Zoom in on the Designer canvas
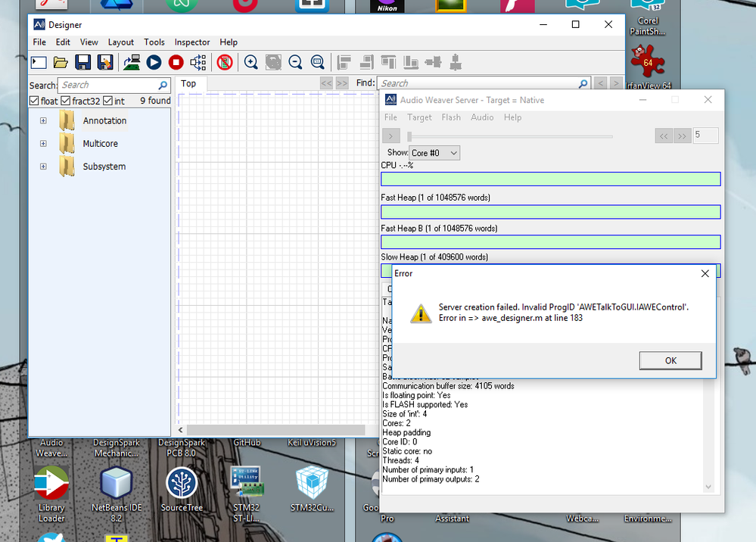This screenshot has width=756, height=542. 250,62
